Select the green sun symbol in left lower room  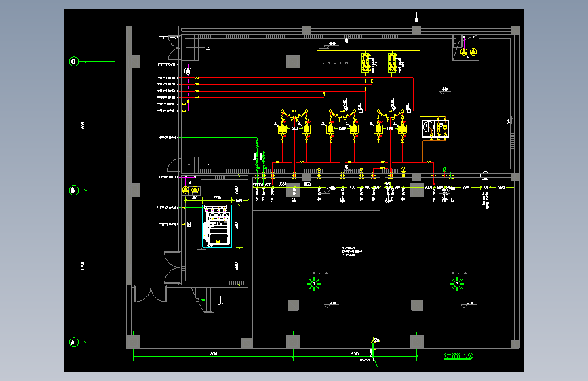(314, 284)
